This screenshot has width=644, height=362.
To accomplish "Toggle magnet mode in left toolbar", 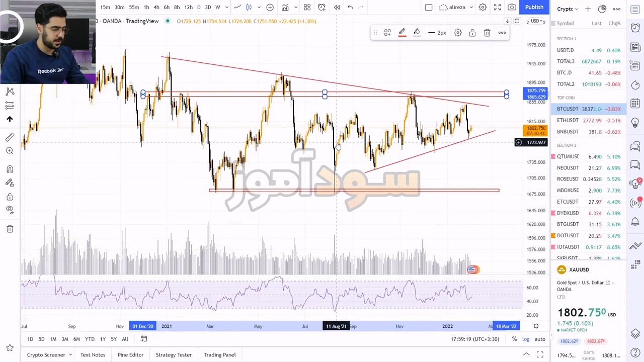I will (10, 169).
